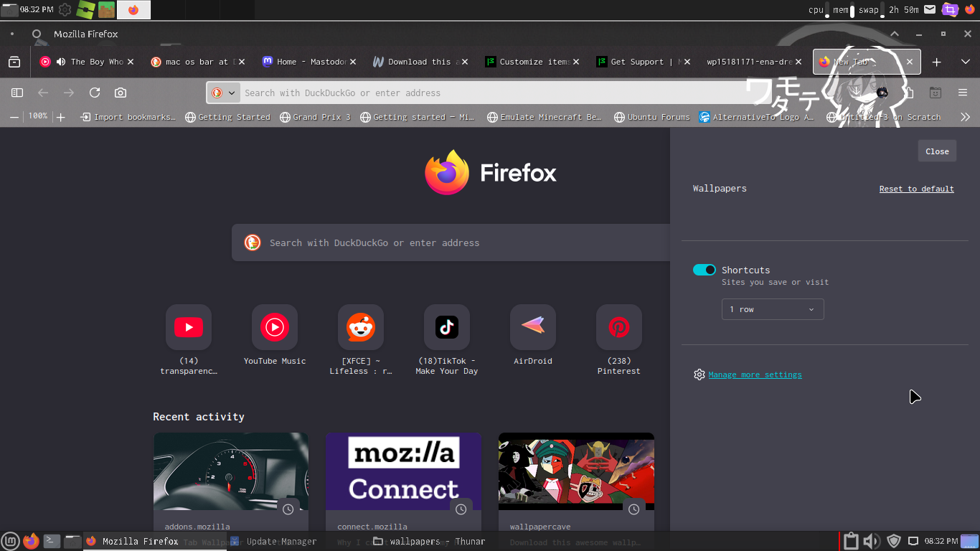
Task: Close the customize panel with Close button
Action: pyautogui.click(x=937, y=151)
